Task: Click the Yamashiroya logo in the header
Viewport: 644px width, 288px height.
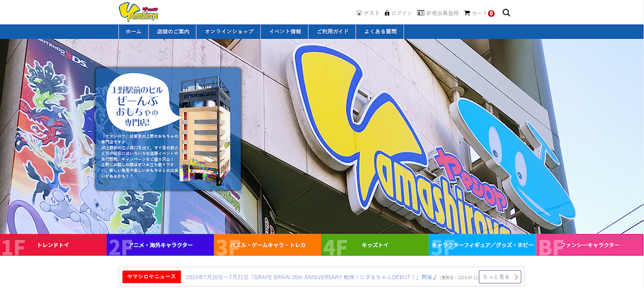Action: (139, 12)
